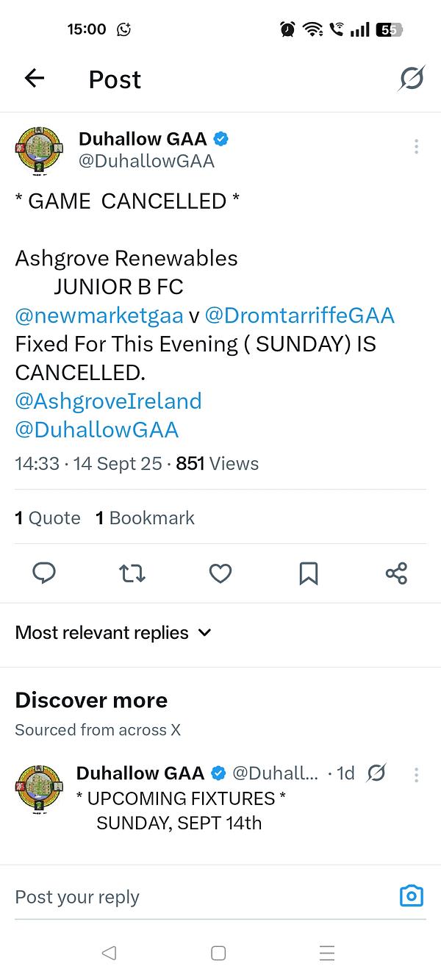
Task: Tap the camera icon in reply bar
Action: click(x=412, y=895)
